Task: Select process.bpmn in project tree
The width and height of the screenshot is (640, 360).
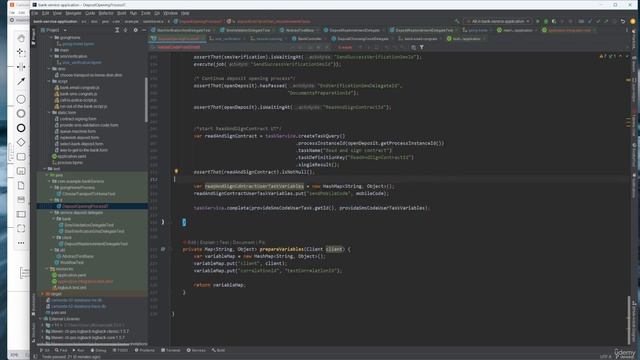Action: pos(70,162)
